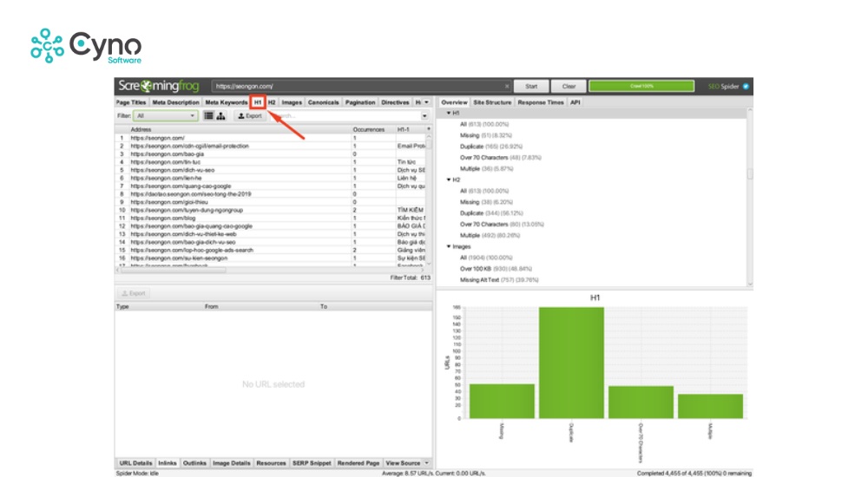868x477 pixels.
Task: Click the URL input field
Action: [x=356, y=87]
